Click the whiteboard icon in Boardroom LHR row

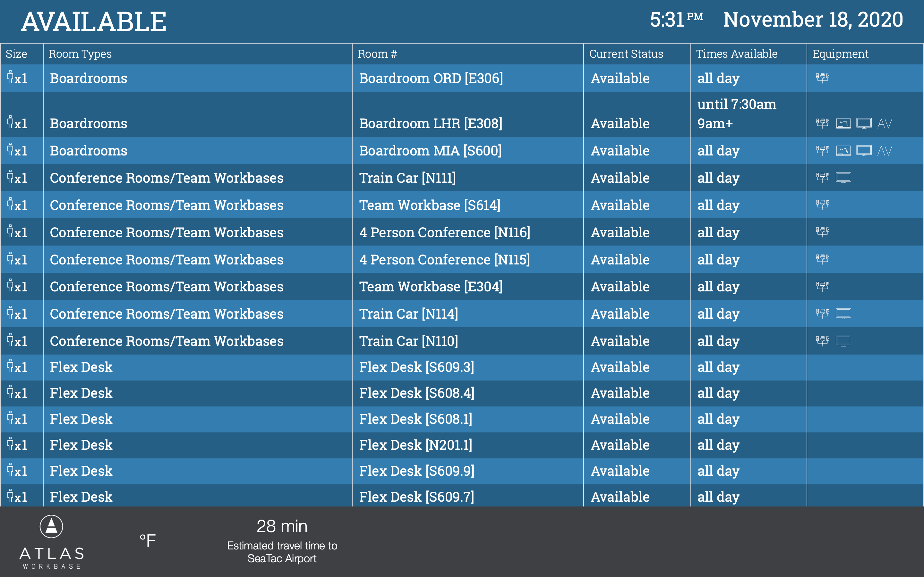click(843, 123)
